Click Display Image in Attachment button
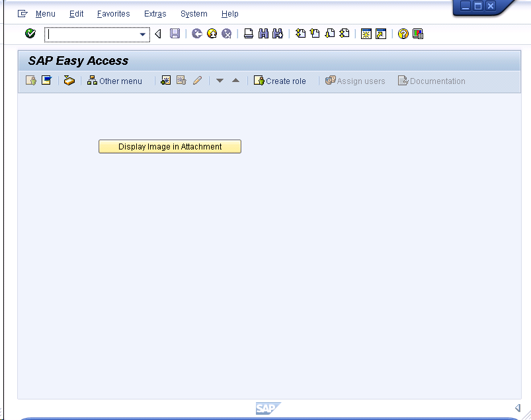The image size is (531, 420). tap(170, 147)
